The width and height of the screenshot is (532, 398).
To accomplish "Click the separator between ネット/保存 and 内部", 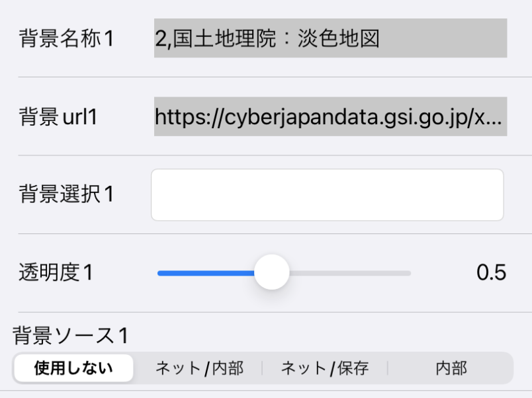I will (388, 368).
